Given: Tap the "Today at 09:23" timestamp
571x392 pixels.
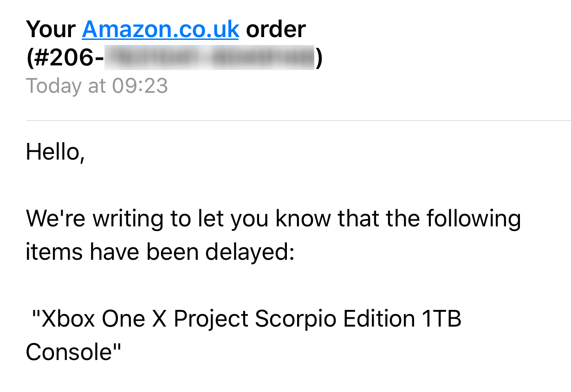Looking at the screenshot, I should point(97,86).
